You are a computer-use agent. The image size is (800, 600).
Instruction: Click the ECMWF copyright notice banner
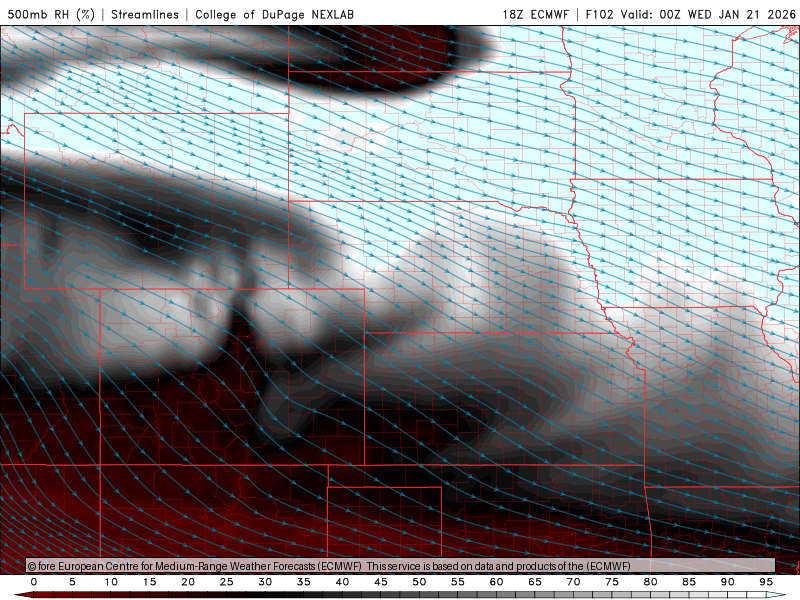point(401,566)
